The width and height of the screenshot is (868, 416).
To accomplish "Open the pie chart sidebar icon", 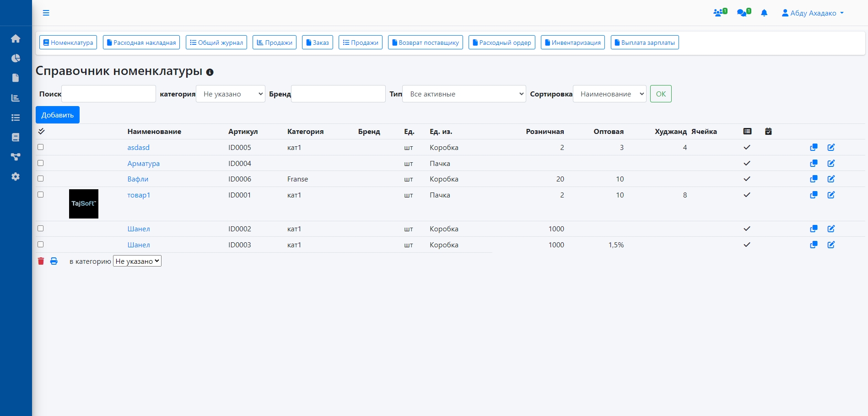I will coord(16,58).
